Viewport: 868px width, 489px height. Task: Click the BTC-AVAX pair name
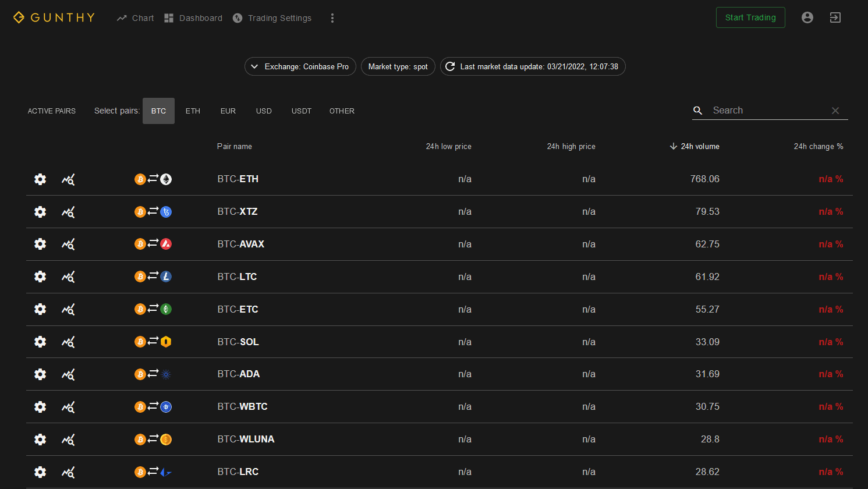(x=241, y=245)
